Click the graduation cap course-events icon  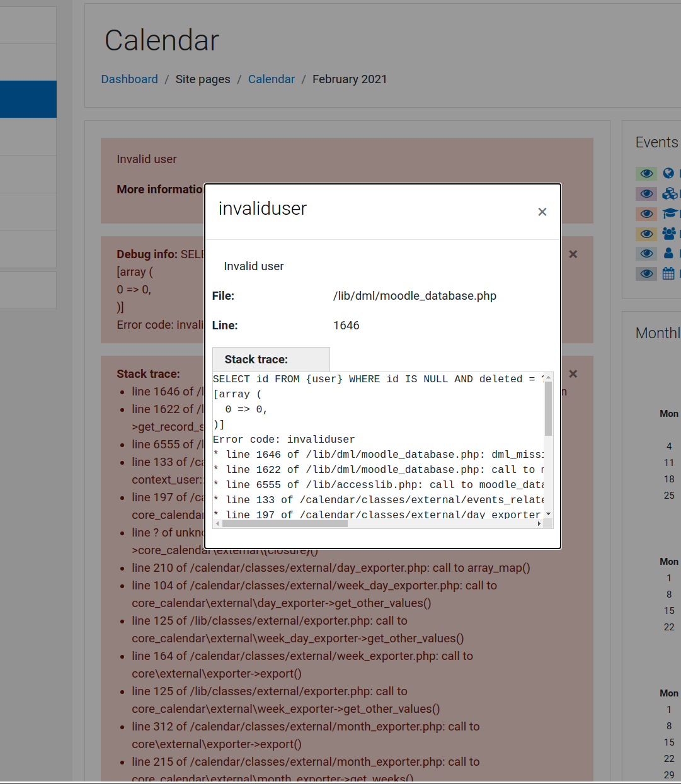click(x=670, y=213)
